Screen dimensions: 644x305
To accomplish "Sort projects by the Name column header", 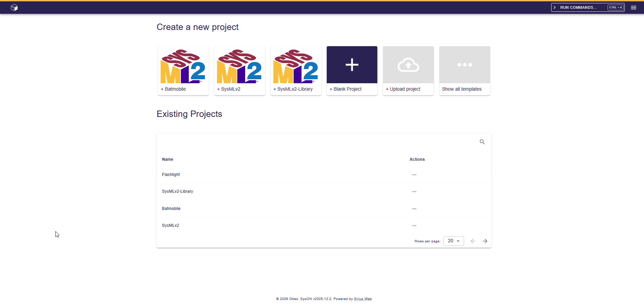I will pos(167,159).
